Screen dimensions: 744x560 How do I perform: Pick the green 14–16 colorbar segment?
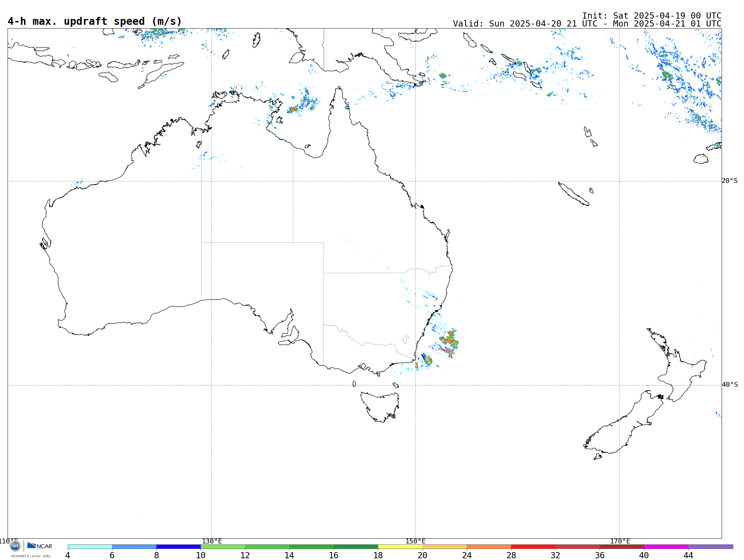[312, 547]
